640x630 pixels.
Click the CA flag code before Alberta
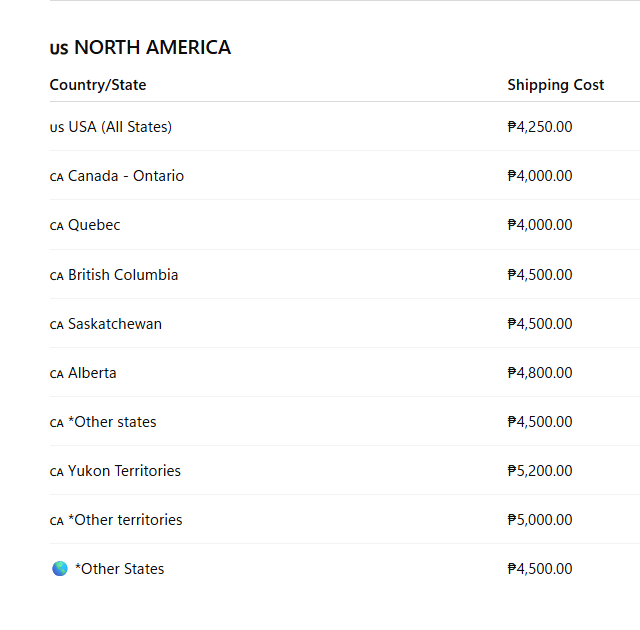pos(57,374)
